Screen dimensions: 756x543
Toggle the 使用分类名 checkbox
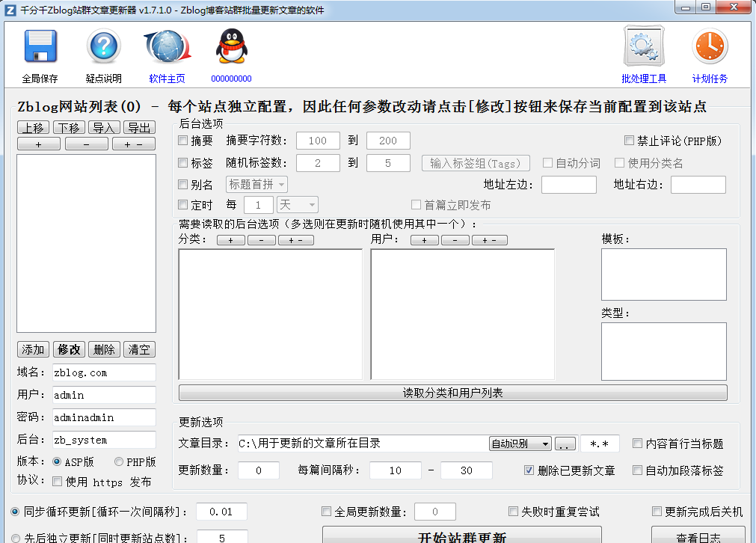pyautogui.click(x=619, y=162)
